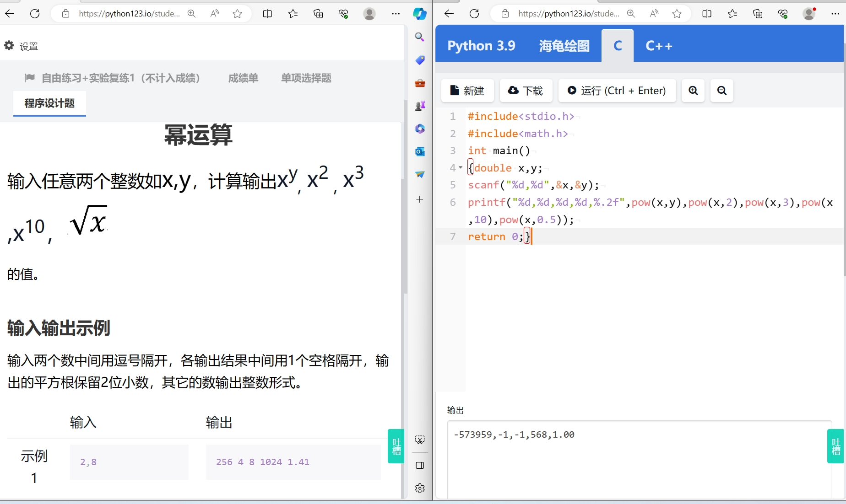Screen dimensions: 846x504
Task: Open sidebar screenshot capture icon
Action: point(420,440)
